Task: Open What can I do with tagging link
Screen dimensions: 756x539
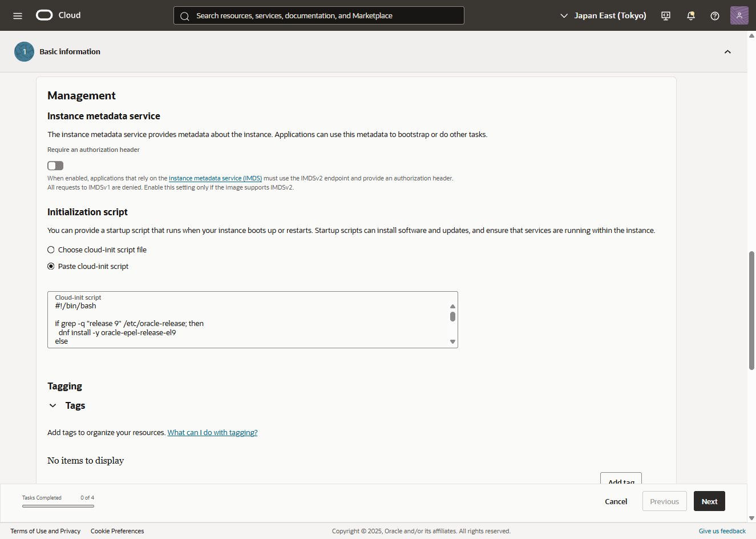Action: (x=212, y=432)
